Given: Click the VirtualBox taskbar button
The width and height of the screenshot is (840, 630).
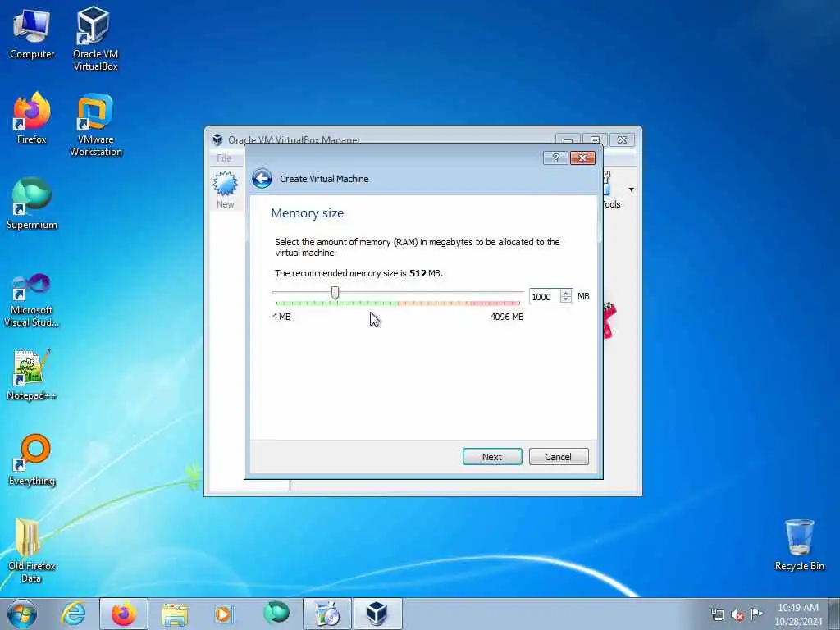Looking at the screenshot, I should [x=377, y=614].
